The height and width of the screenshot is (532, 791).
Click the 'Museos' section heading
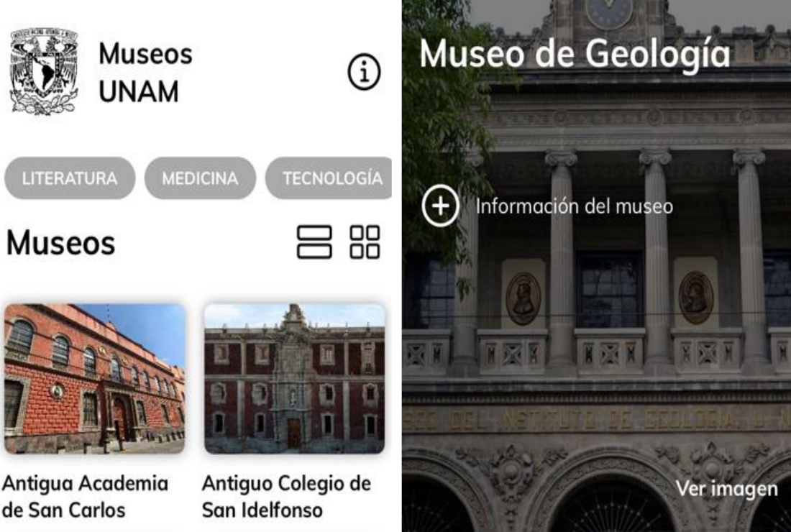pyautogui.click(x=60, y=242)
